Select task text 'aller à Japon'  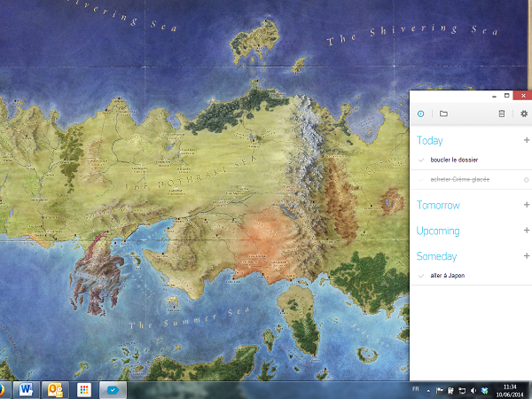(x=448, y=276)
